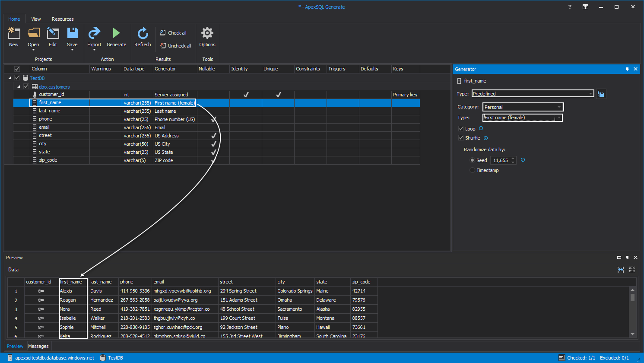Open the generator Type Predefined dropdown
Viewport: 644px width, 363px height.
point(533,93)
